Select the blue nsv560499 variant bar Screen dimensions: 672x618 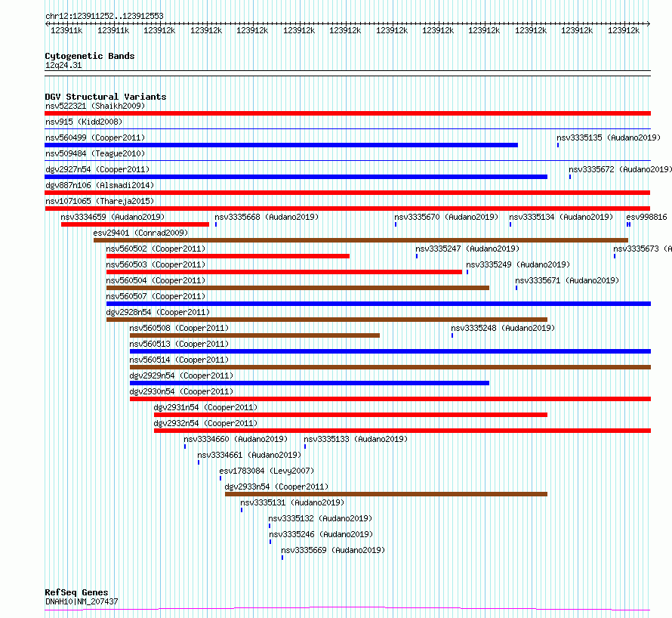pyautogui.click(x=281, y=145)
